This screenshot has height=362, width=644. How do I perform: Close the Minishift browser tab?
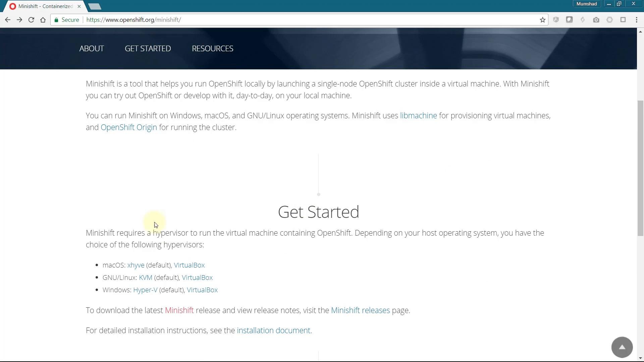(x=79, y=6)
